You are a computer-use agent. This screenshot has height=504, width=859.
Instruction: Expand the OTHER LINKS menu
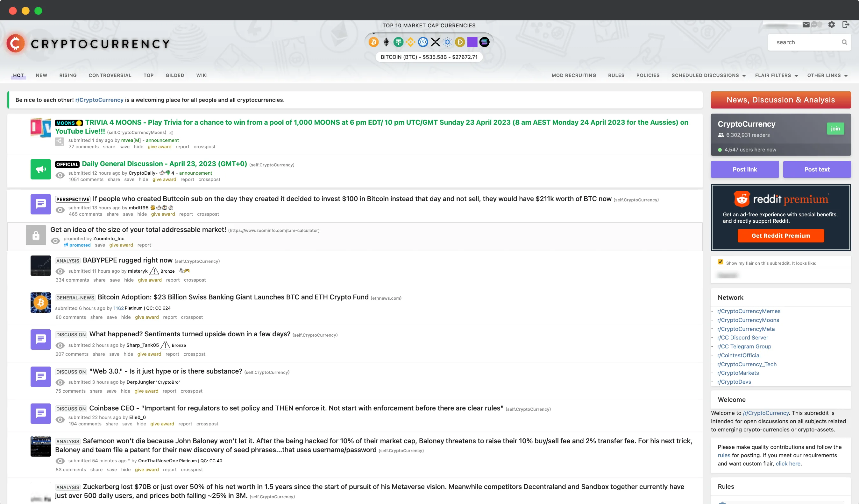(826, 75)
